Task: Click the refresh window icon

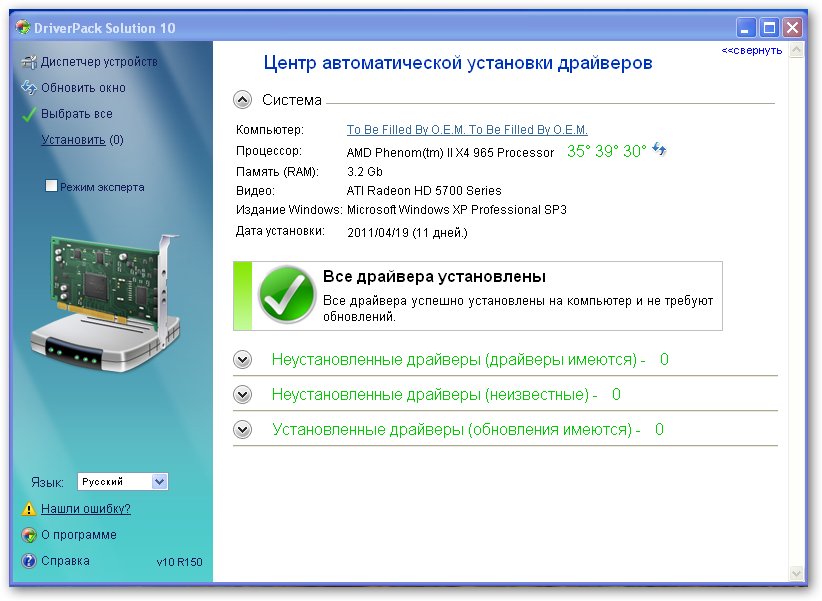Action: (28, 88)
